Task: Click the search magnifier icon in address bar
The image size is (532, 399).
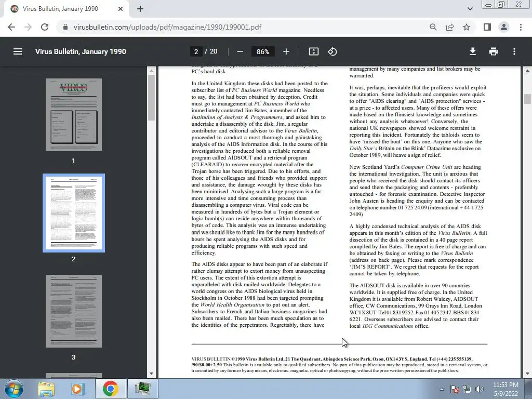Action: 433,27
